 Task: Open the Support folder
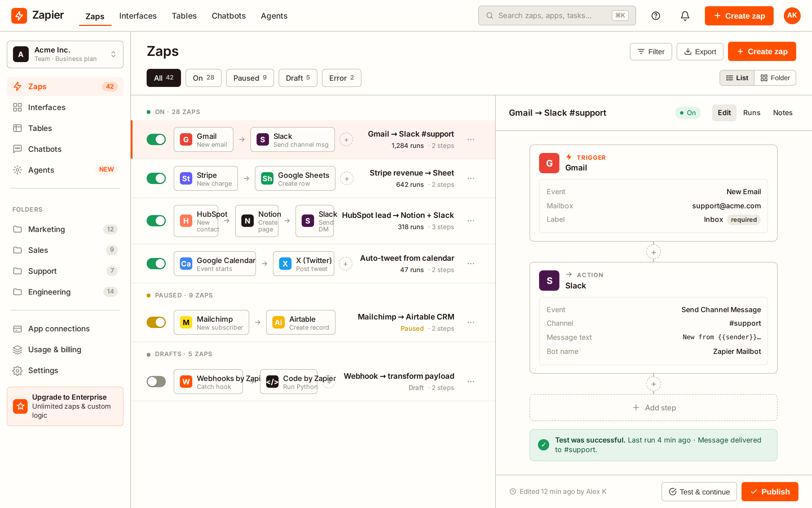tap(65, 271)
